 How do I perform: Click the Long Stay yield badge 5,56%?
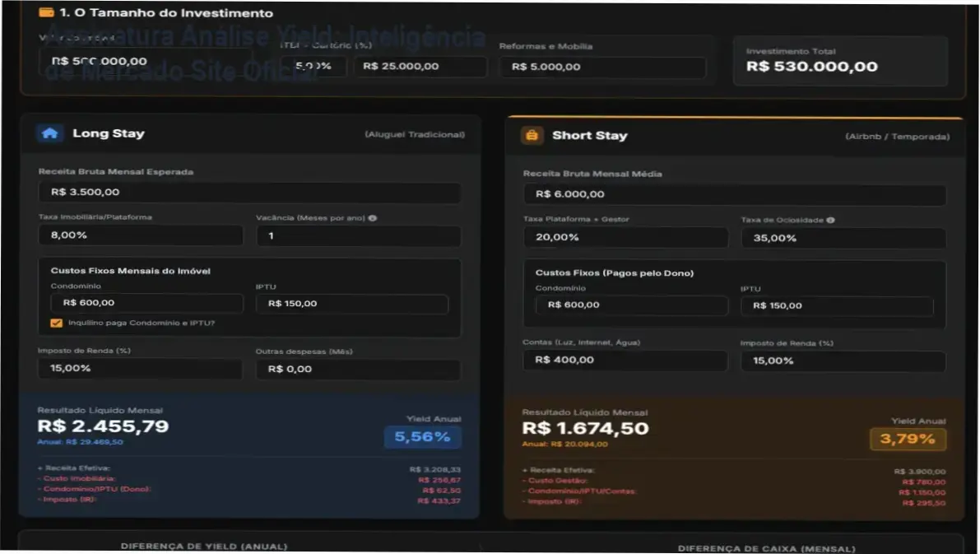[422, 437]
